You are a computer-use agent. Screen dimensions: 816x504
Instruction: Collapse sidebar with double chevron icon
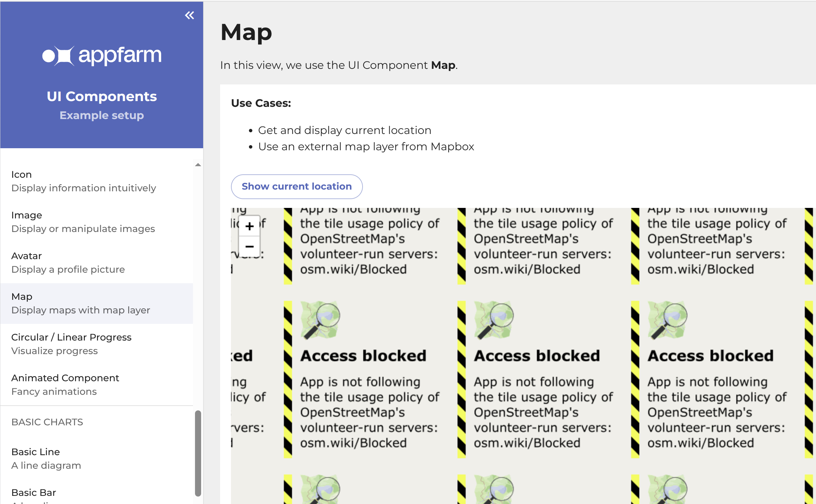point(189,15)
